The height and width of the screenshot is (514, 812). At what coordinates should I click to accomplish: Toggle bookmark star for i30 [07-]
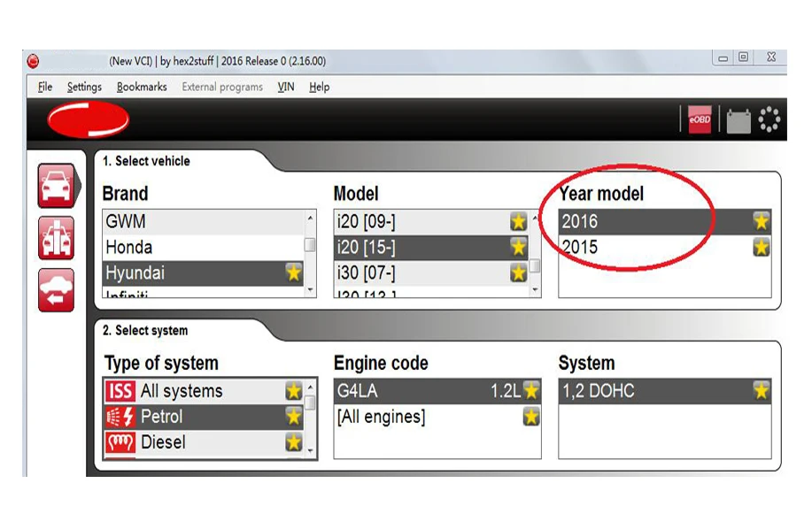point(518,272)
